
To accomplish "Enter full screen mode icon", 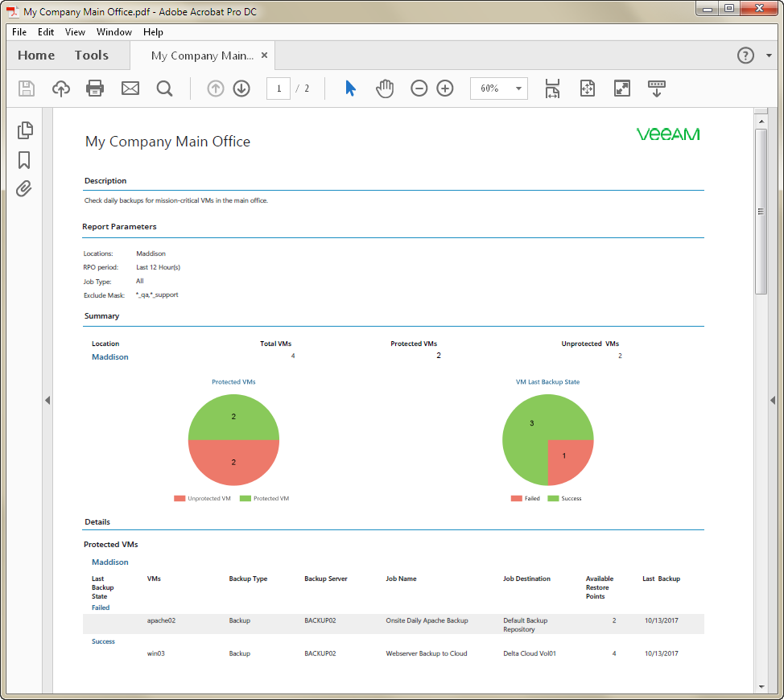I will point(622,89).
